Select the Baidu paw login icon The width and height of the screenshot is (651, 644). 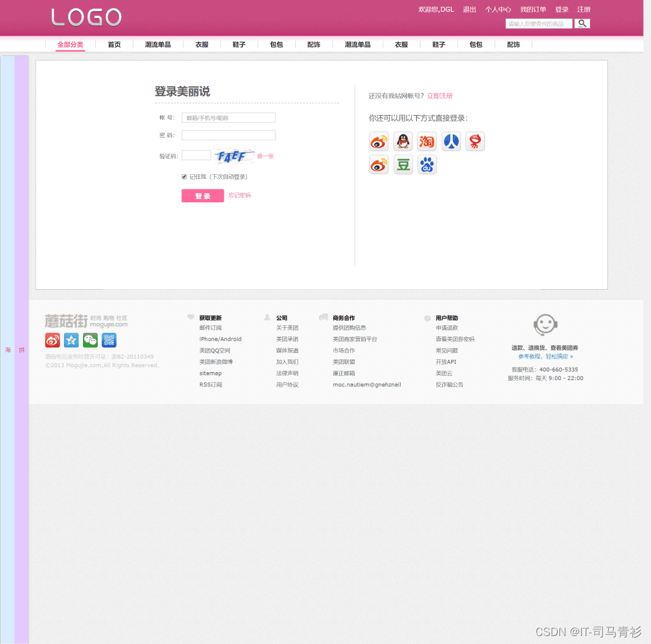point(427,164)
